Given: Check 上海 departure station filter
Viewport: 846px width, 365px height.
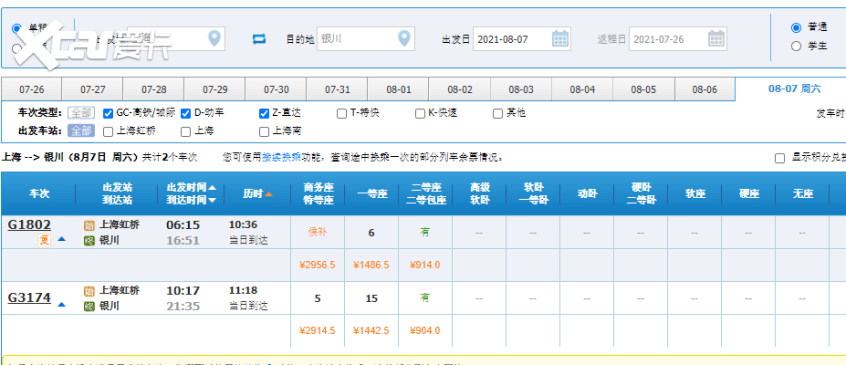Looking at the screenshot, I should tap(186, 132).
